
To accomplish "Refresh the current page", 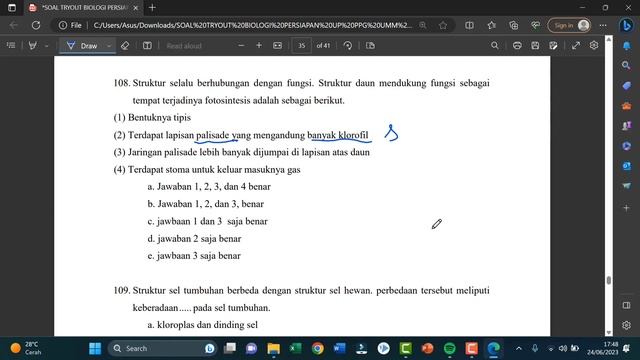I will point(36,25).
